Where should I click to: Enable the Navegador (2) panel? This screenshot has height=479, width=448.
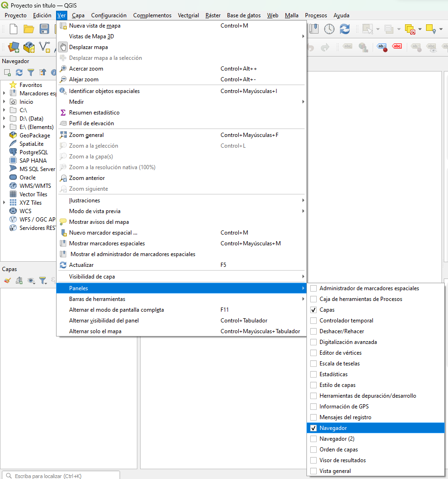point(313,439)
